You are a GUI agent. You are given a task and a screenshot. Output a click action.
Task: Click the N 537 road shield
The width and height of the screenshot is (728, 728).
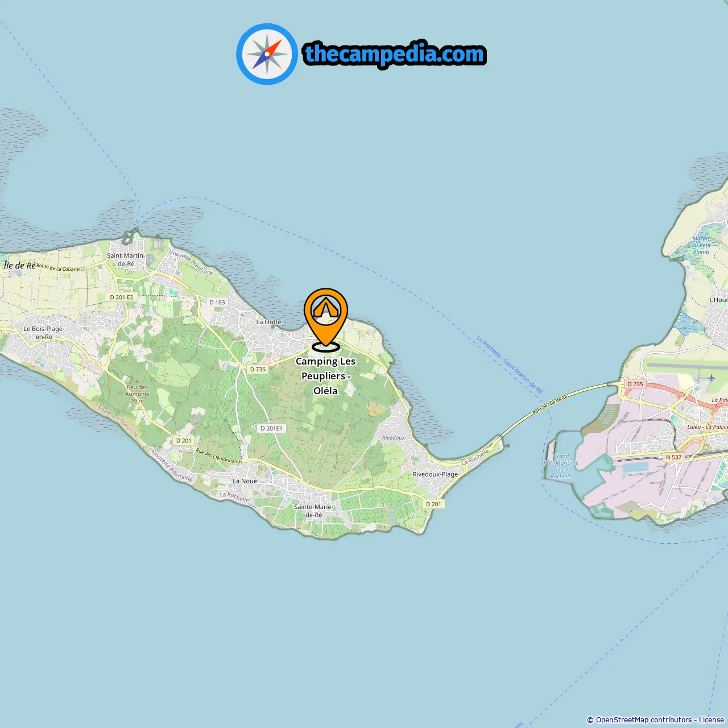tap(673, 457)
